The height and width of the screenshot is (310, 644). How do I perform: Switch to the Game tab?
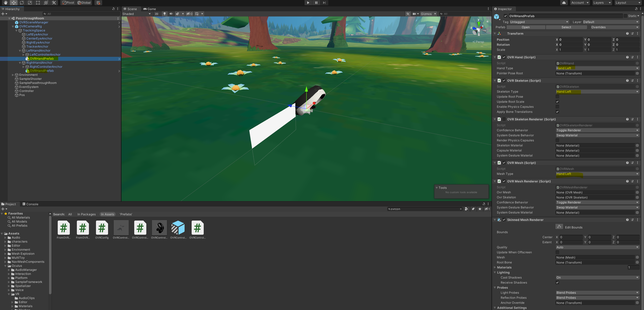click(x=150, y=9)
